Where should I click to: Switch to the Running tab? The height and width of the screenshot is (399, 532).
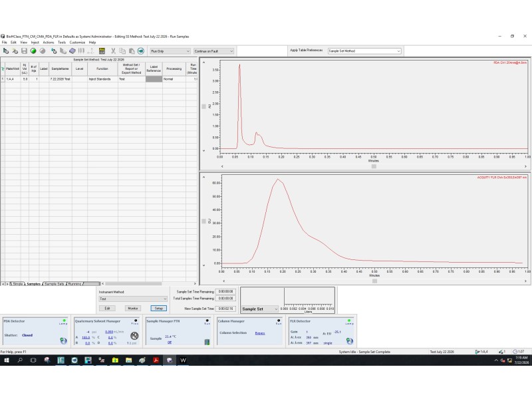74,284
